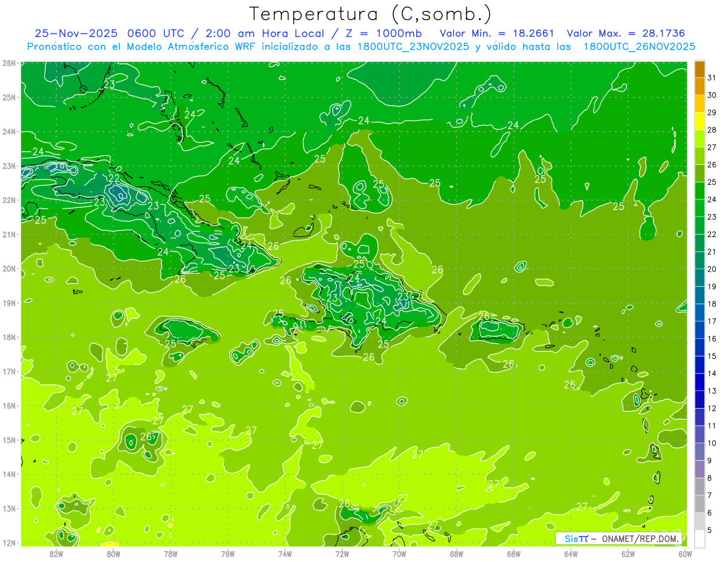Click the 25N latitude axis label
Screen dimensions: 728x562
[x=8, y=97]
